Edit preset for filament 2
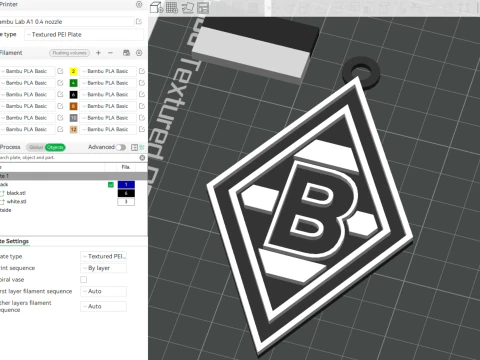Image resolution: width=480 pixels, height=360 pixels. pyautogui.click(x=142, y=71)
